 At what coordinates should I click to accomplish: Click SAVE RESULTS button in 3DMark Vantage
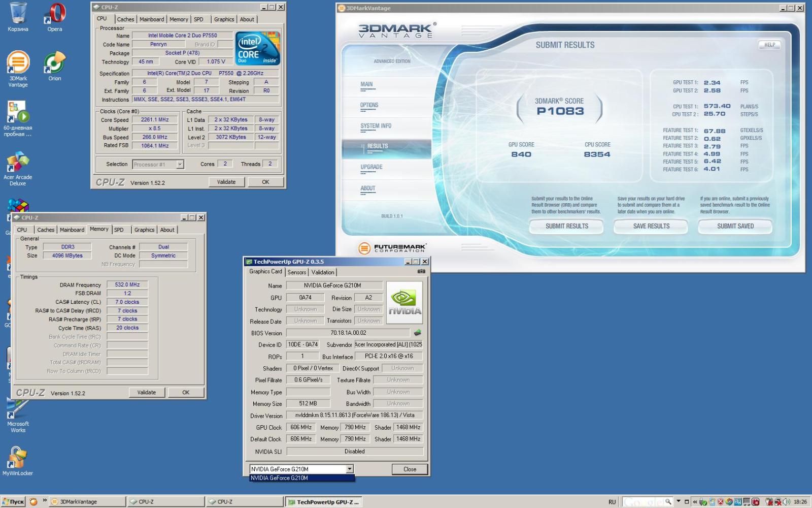point(651,226)
